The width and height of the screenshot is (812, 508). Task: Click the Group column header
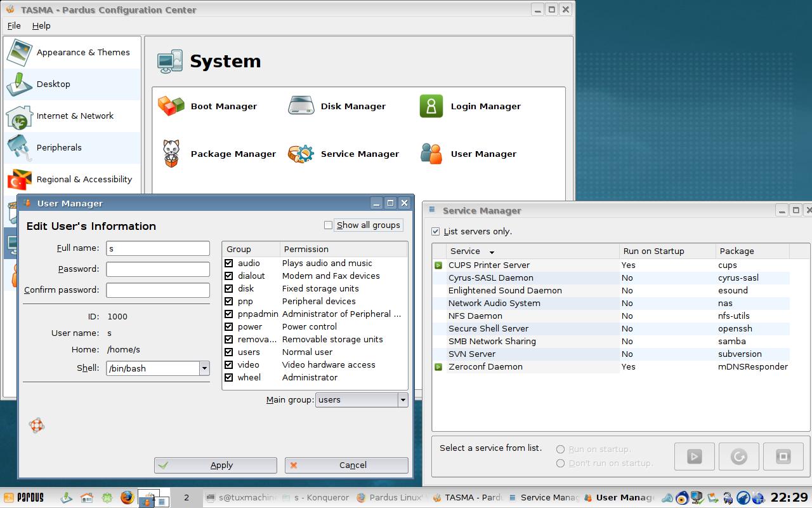(251, 250)
